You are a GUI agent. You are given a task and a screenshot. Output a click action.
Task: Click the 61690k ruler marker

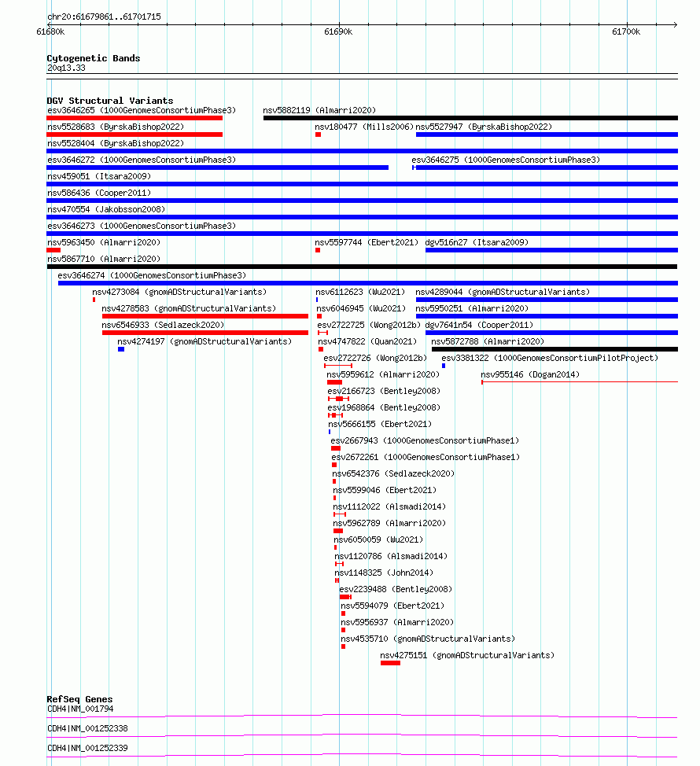pyautogui.click(x=338, y=31)
